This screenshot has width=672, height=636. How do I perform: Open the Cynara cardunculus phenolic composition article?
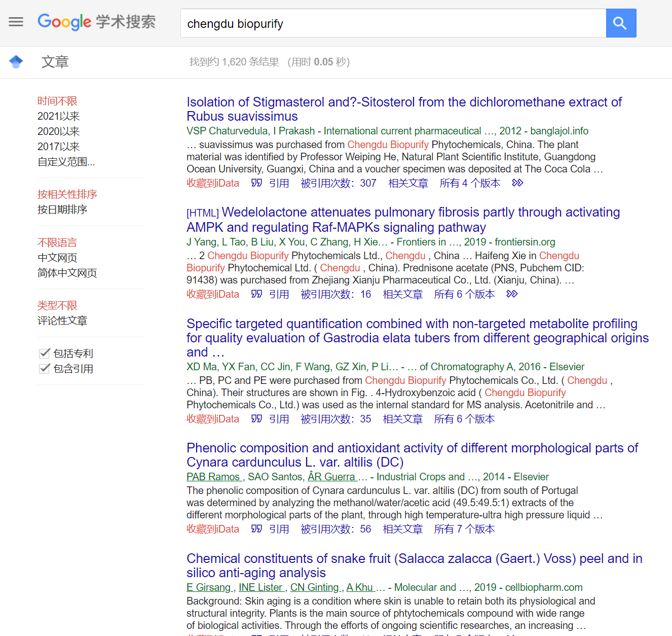412,455
